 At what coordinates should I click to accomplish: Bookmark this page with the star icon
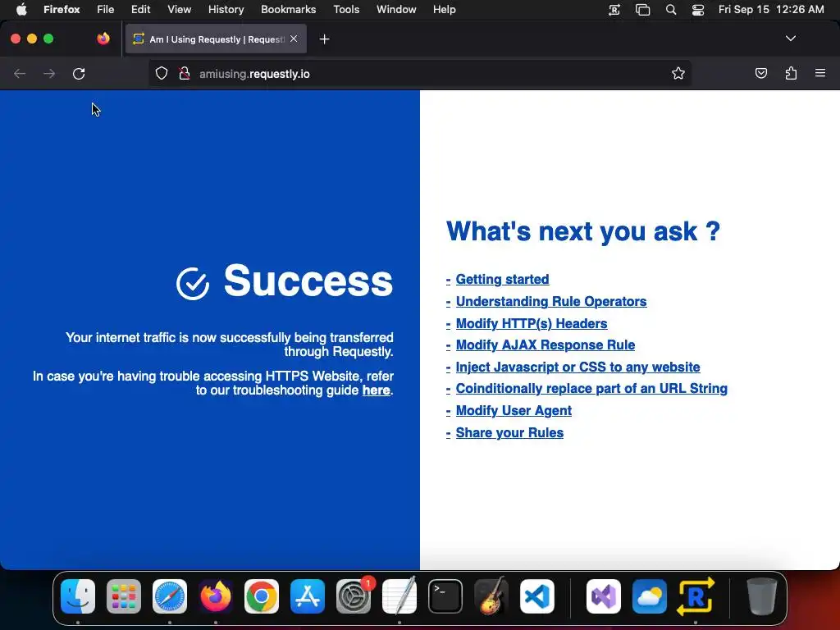[x=678, y=73]
